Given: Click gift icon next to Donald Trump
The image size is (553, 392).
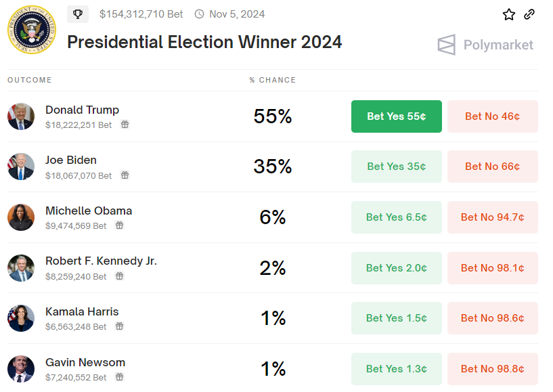Looking at the screenshot, I should (125, 125).
